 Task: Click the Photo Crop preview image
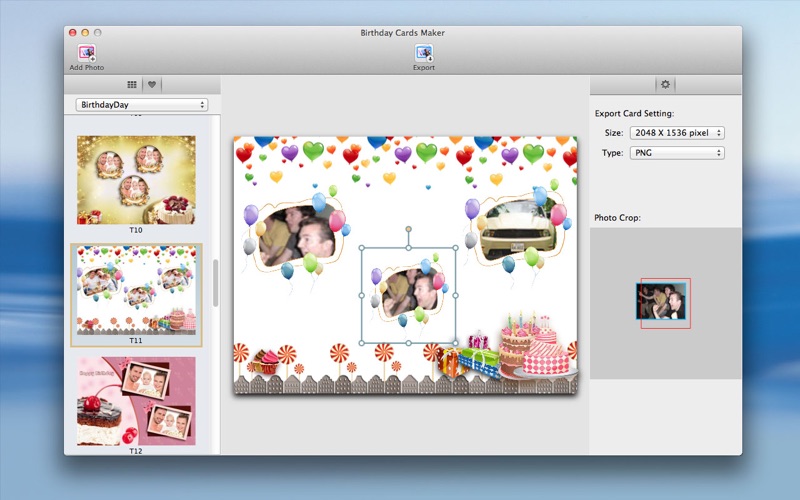pyautogui.click(x=661, y=302)
